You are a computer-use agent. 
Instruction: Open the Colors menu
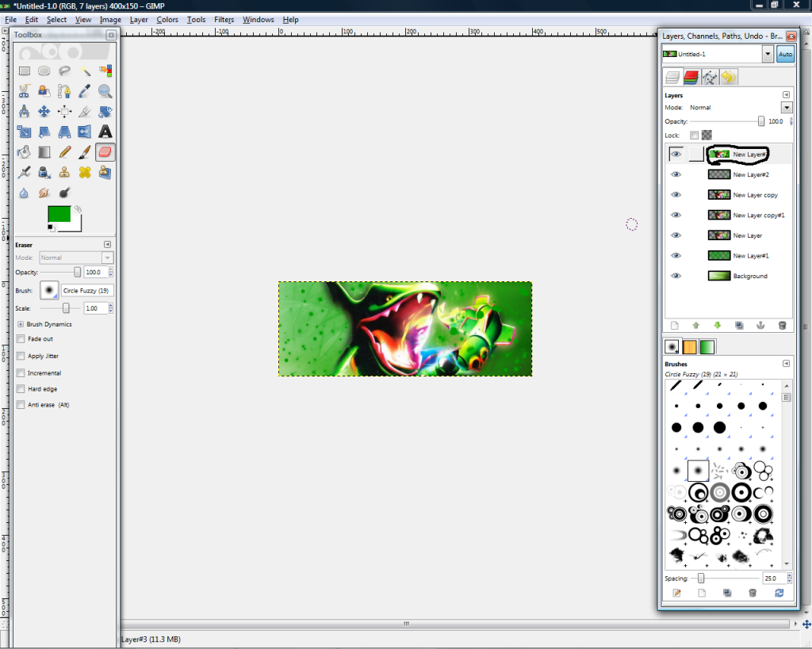pos(167,20)
